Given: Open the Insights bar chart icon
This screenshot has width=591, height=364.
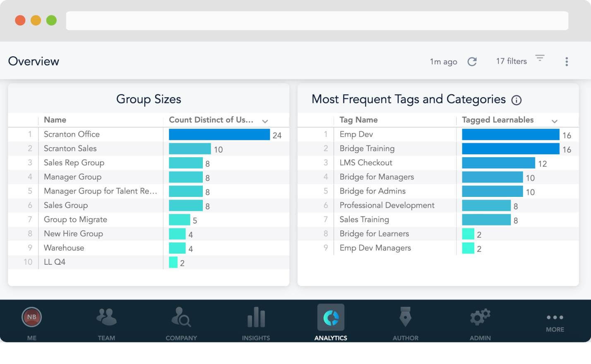Looking at the screenshot, I should [256, 317].
